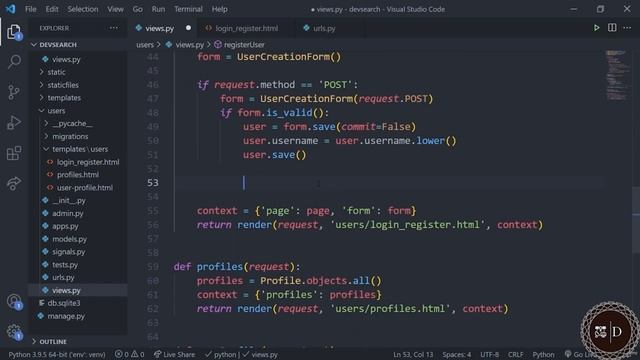Change indentation via Spaces: 4
Viewport: 640px width, 360px height.
(457, 354)
